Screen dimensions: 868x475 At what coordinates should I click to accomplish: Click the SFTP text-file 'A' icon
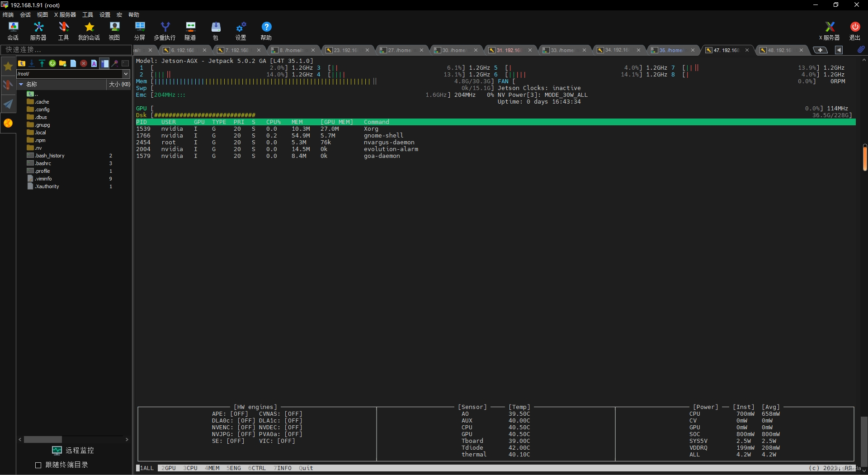(94, 63)
